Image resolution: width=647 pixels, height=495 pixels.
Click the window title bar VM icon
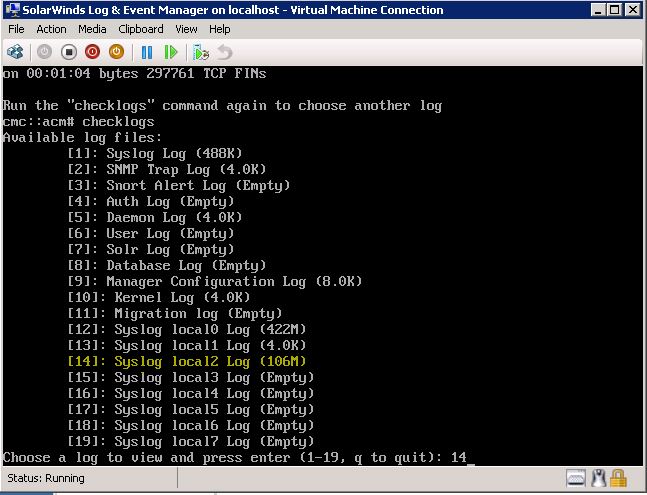pos(13,10)
